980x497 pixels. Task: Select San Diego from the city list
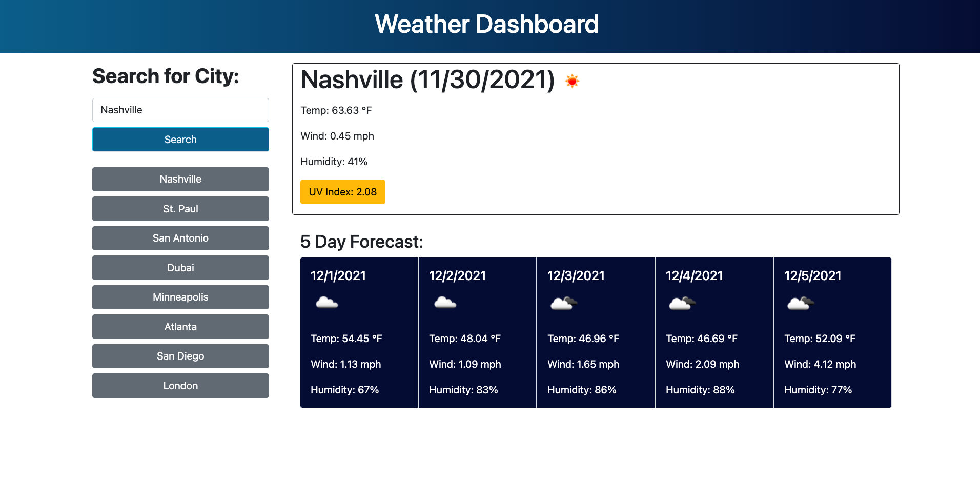pos(180,355)
